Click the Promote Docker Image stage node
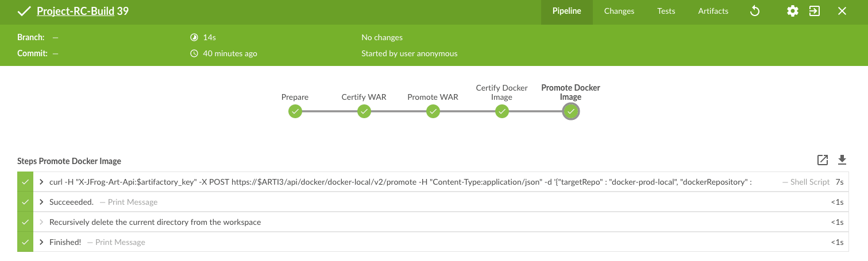Viewport: 868px width, 261px height. coord(570,111)
